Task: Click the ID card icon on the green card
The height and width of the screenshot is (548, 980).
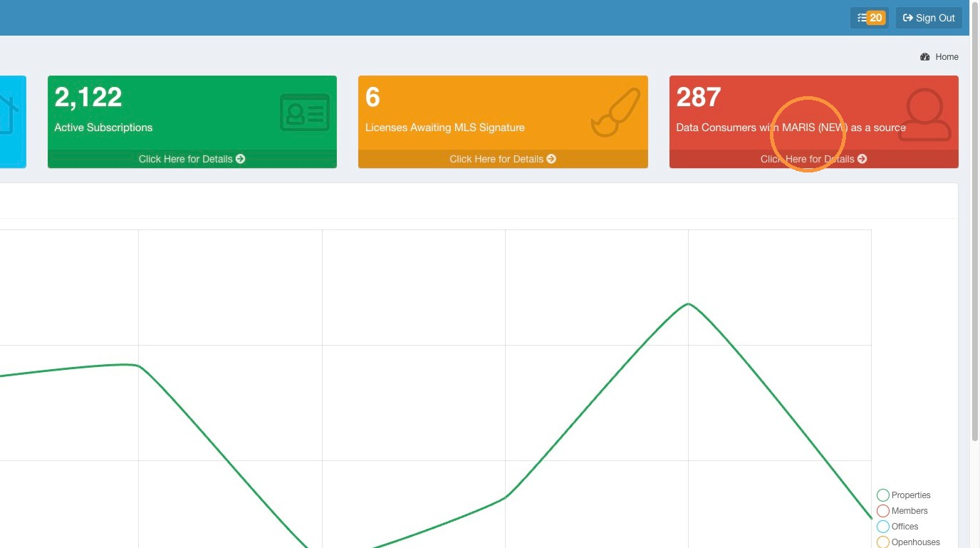Action: [x=305, y=112]
